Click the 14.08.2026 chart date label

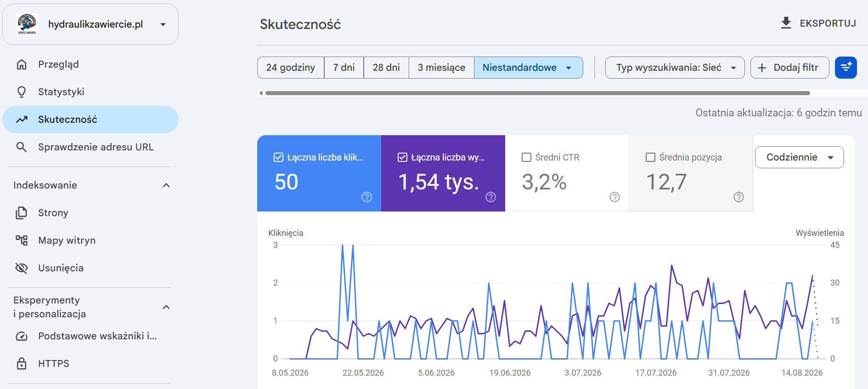point(802,373)
